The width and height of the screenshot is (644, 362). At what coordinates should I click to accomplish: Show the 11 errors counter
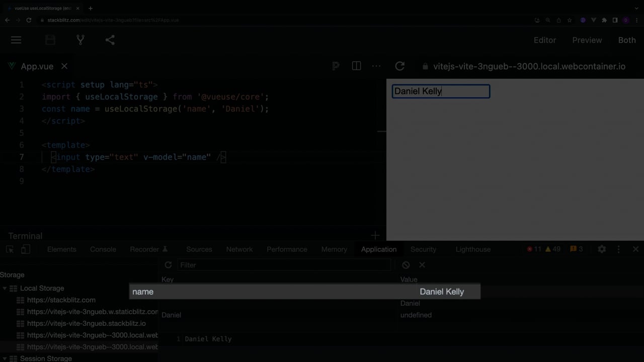click(534, 249)
